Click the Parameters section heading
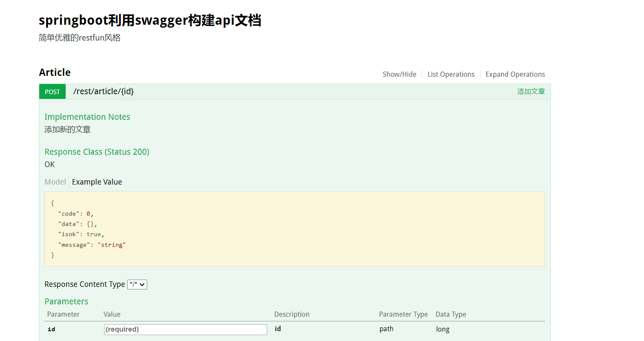The height and width of the screenshot is (341, 644). 66,301
